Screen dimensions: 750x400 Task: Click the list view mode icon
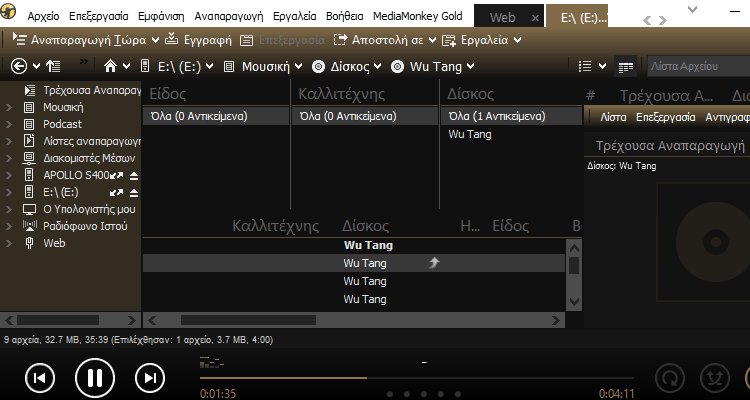pyautogui.click(x=585, y=67)
